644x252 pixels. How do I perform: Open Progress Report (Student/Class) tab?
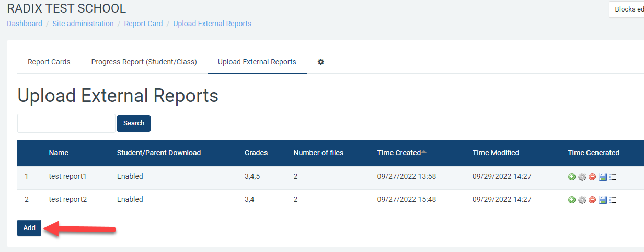point(144,62)
